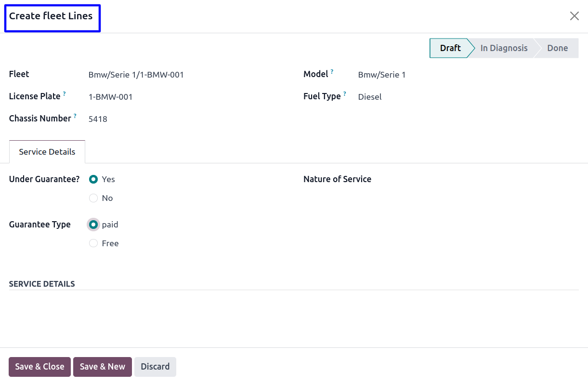
Task: Click the Model value Bmw/Serie 1
Action: point(382,75)
